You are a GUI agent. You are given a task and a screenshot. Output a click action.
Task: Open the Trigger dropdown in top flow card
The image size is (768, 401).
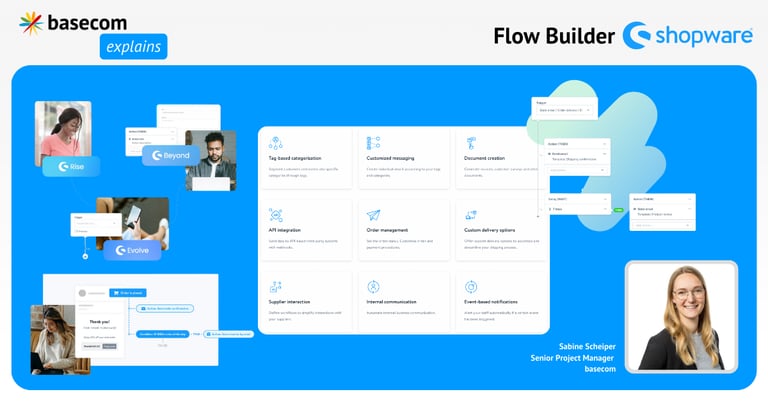click(x=564, y=110)
